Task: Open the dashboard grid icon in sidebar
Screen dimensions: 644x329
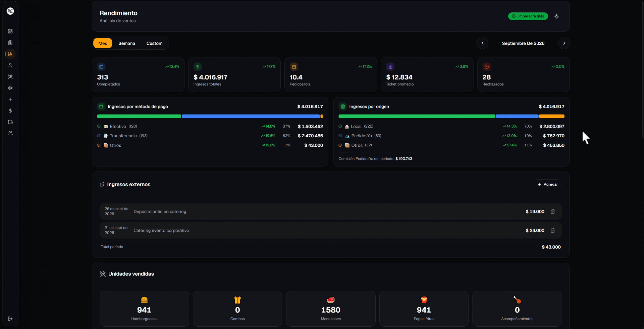Action: [10, 31]
